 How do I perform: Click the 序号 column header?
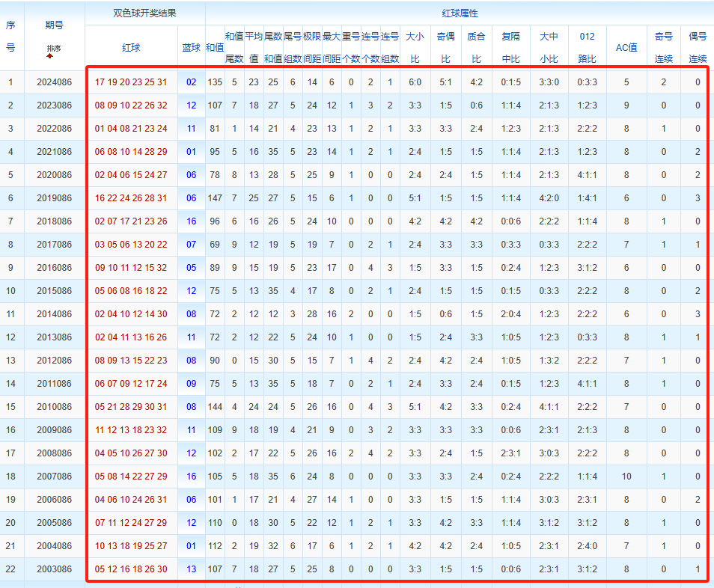pos(10,37)
